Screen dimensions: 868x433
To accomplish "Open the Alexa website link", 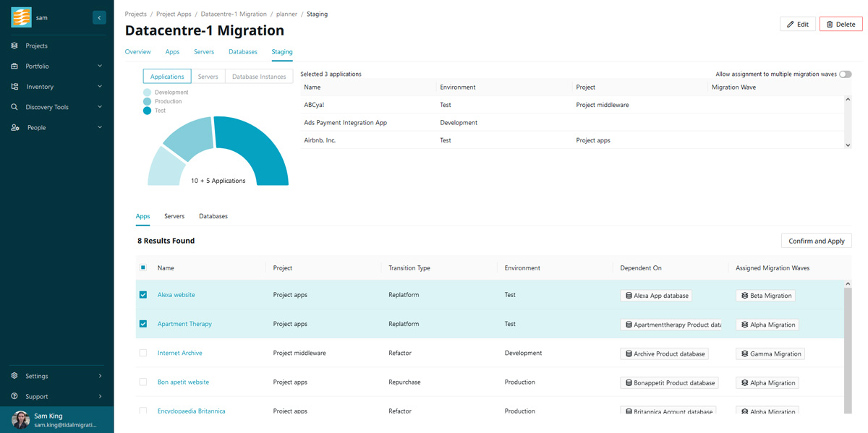I will [x=176, y=295].
